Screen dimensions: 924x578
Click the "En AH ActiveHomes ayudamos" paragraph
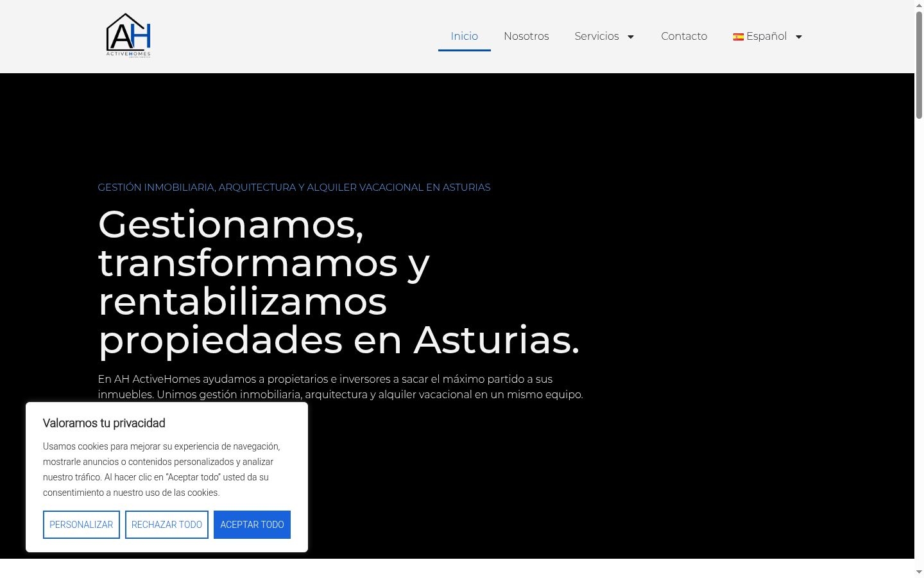tap(340, 387)
